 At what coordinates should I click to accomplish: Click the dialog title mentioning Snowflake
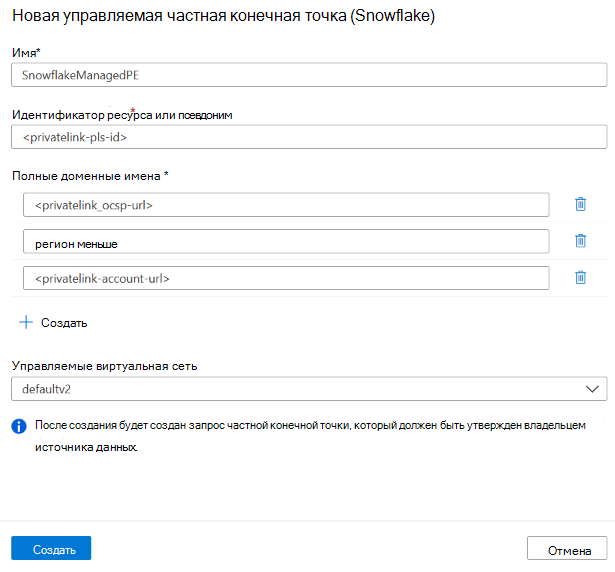pos(224,16)
